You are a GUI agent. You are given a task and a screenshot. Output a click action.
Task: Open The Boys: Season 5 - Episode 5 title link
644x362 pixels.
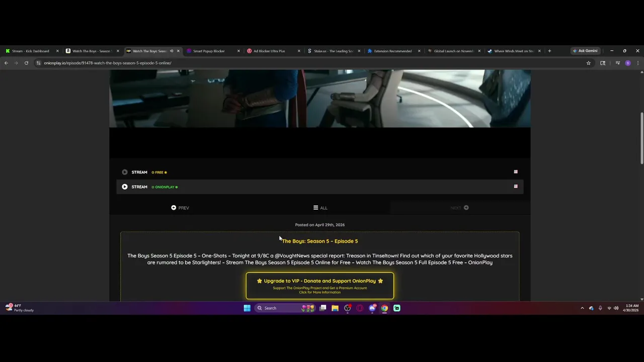[320, 241]
